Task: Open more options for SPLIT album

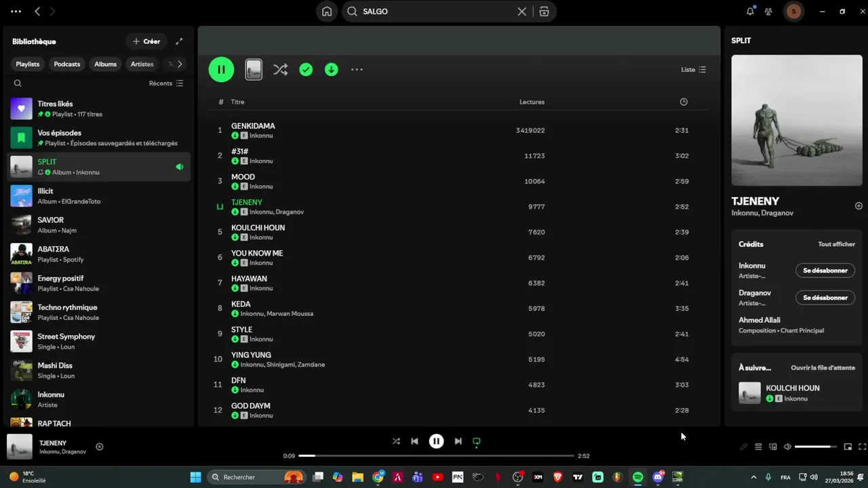Action: (357, 69)
